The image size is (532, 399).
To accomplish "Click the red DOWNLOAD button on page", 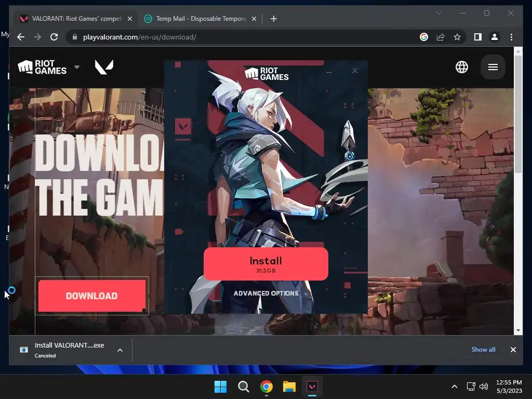I will click(x=92, y=296).
